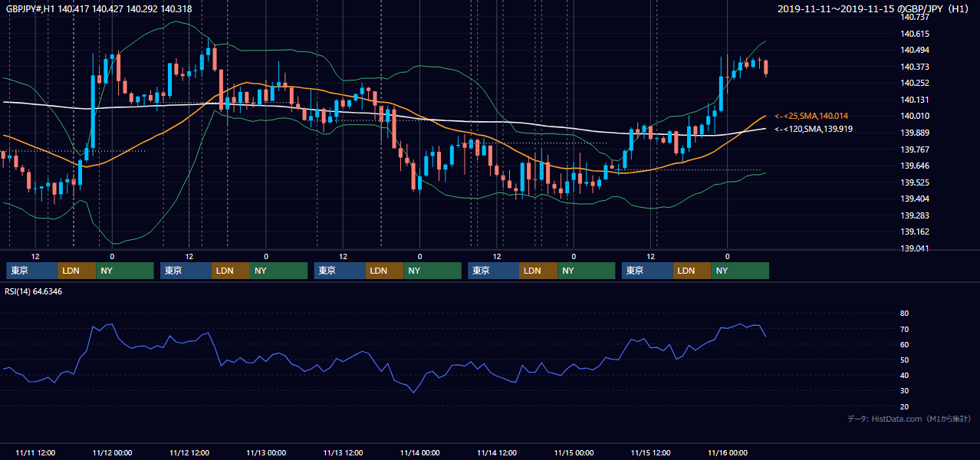Image resolution: width=980 pixels, height=460 pixels.
Task: Click RSI scale level 50
Action: click(x=905, y=360)
